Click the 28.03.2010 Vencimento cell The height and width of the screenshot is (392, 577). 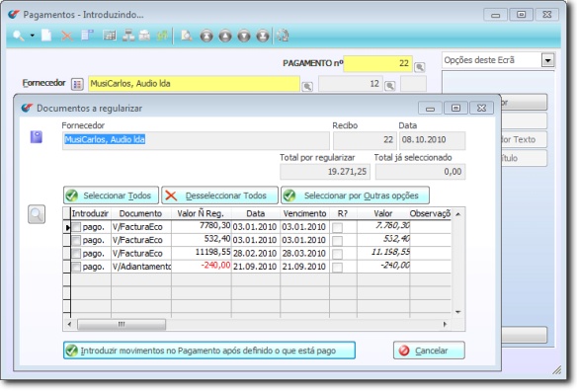click(x=304, y=254)
